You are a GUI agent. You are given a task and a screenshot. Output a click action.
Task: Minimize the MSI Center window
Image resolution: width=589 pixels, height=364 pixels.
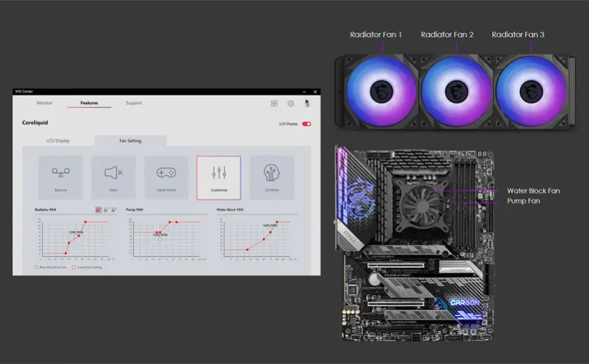tap(304, 91)
